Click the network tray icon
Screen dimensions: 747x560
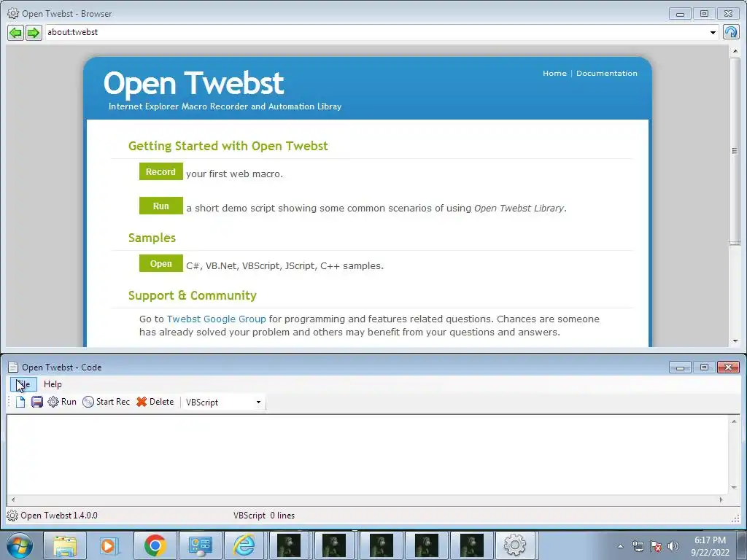click(x=638, y=546)
